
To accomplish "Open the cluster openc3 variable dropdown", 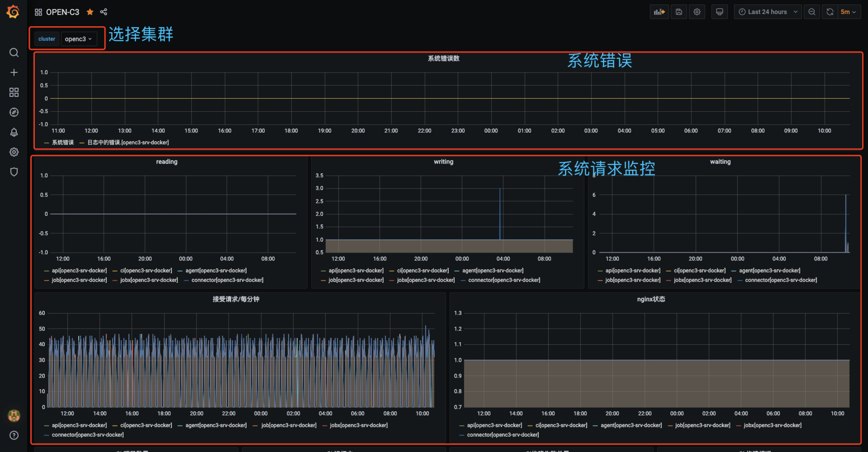I will coord(78,39).
